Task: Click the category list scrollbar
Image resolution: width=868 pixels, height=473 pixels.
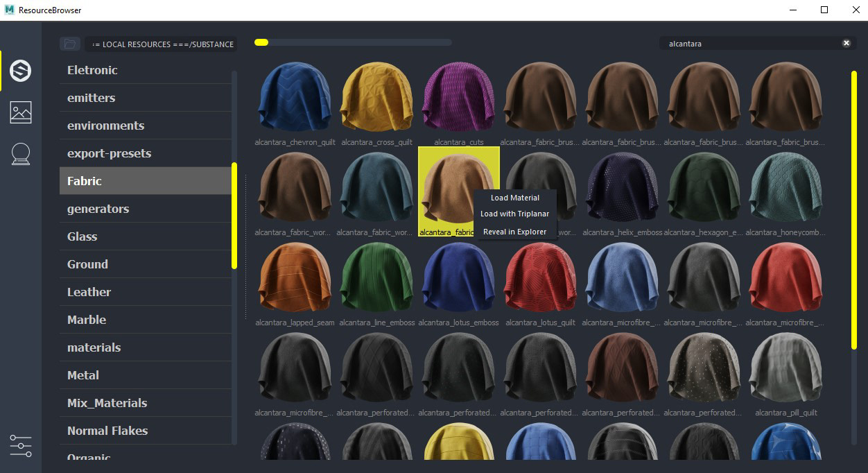Action: [x=234, y=215]
